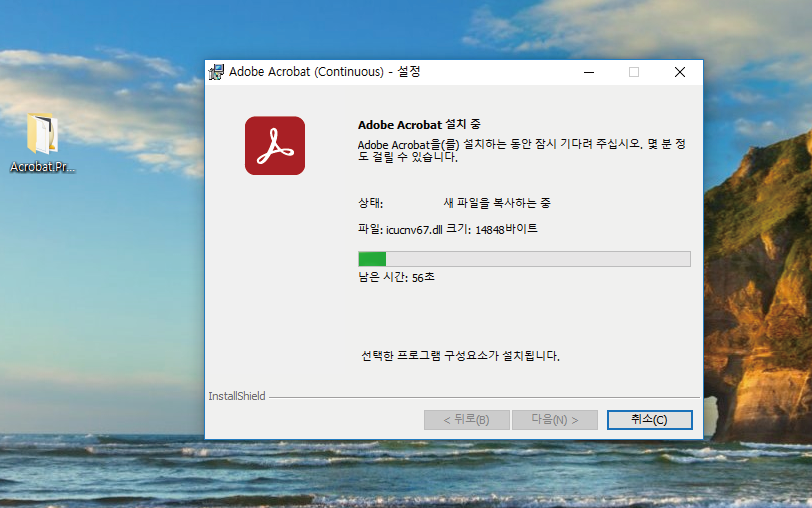Click the disabled < 뒤로(B) back button
The image size is (812, 508).
(467, 419)
